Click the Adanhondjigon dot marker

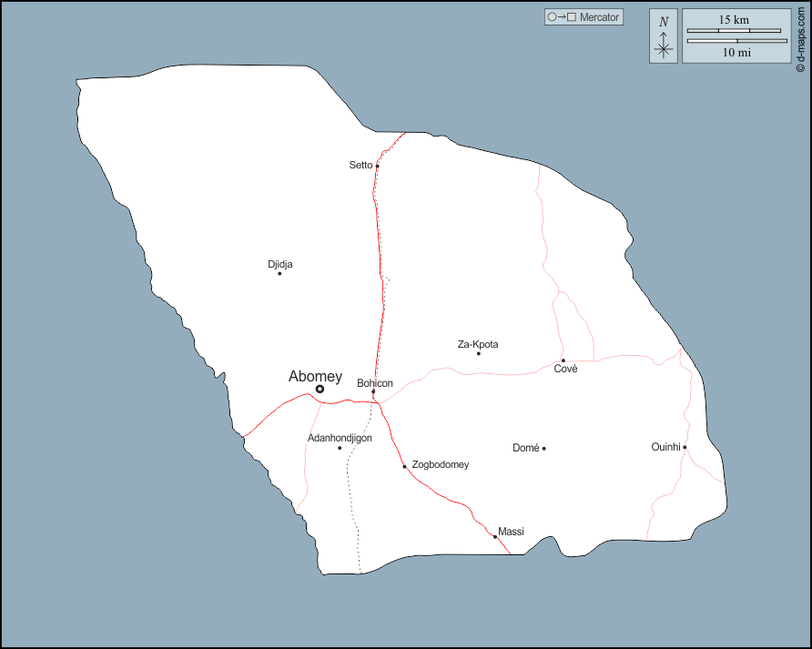click(340, 448)
